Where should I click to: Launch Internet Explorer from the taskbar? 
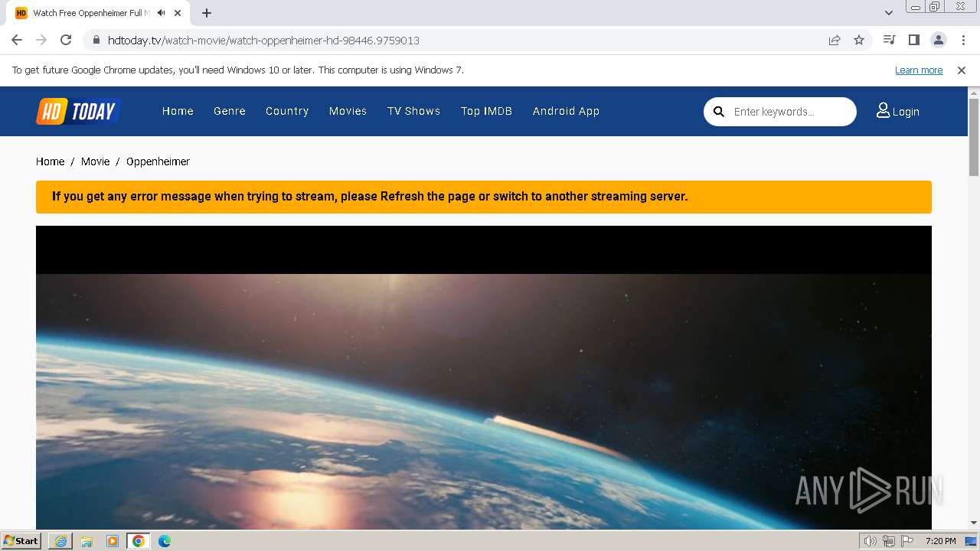click(60, 541)
